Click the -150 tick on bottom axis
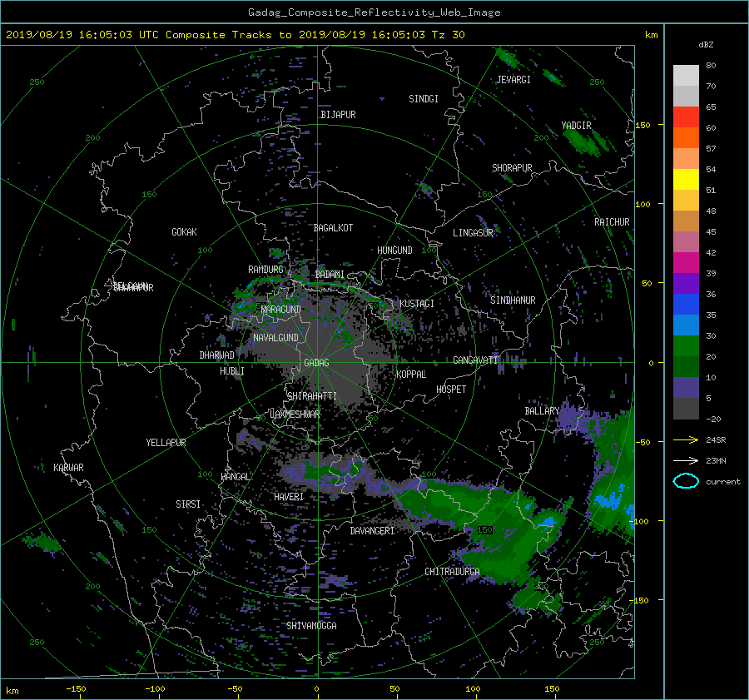Viewport: 749px width, 700px height. (76, 688)
